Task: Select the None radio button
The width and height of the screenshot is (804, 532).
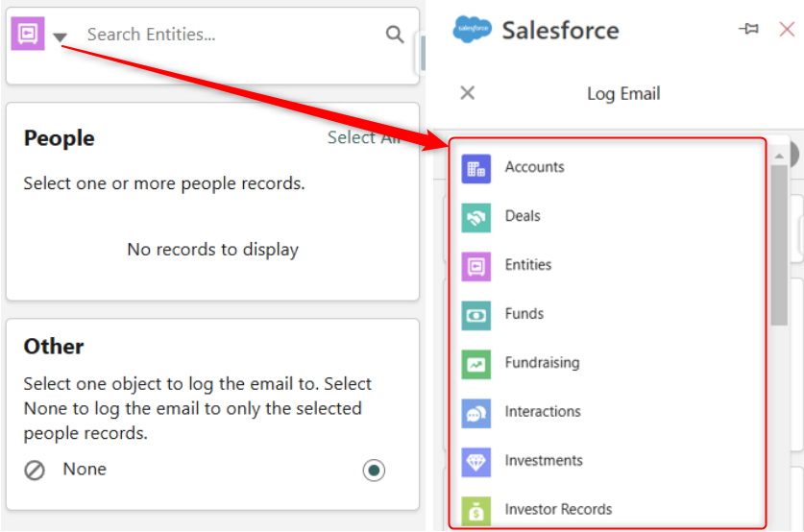Action: coord(374,470)
